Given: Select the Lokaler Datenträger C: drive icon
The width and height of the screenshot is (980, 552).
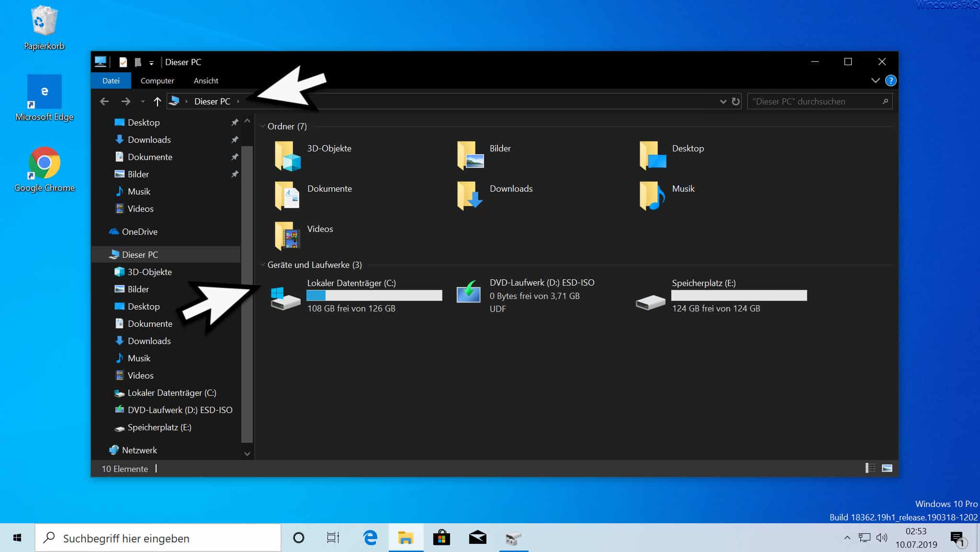Looking at the screenshot, I should click(283, 295).
